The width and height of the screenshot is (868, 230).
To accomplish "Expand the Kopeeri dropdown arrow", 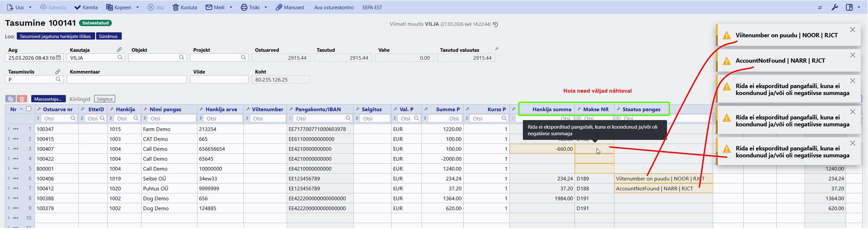I will coord(138,7).
